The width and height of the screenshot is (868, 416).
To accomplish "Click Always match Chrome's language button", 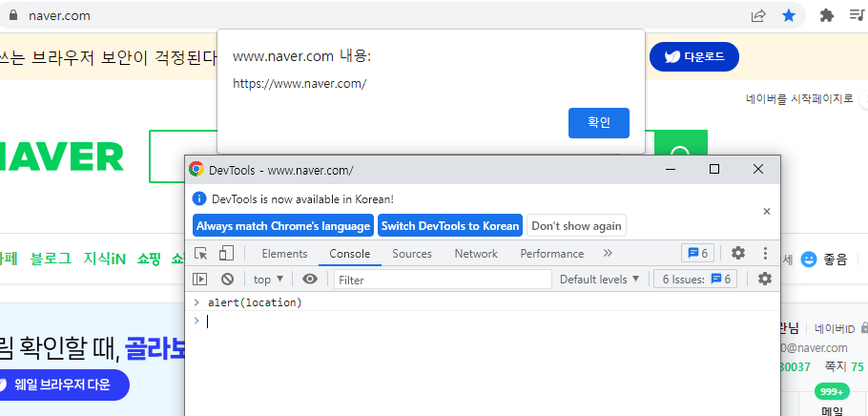I will pyautogui.click(x=283, y=226).
